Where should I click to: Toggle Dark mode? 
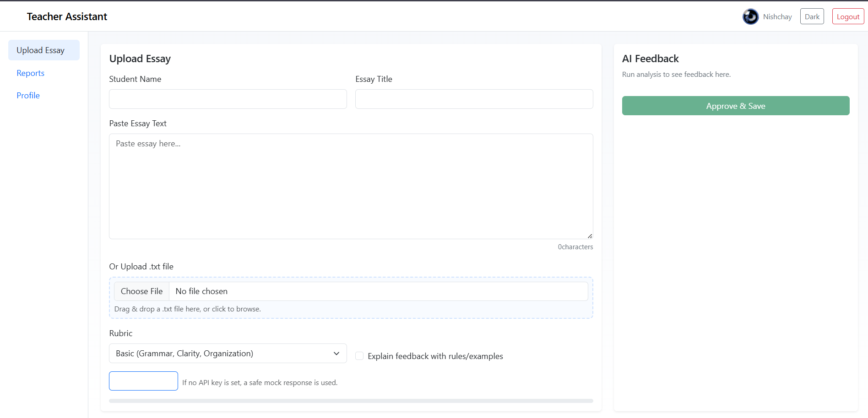812,16
